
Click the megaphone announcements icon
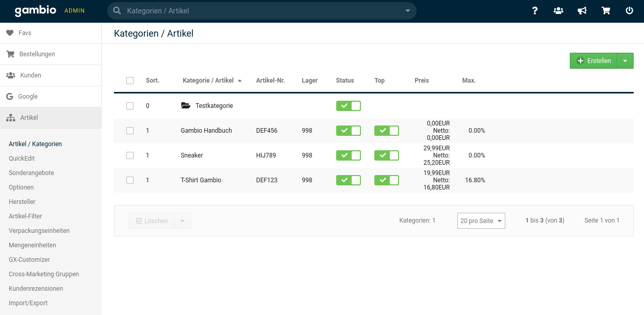582,11
